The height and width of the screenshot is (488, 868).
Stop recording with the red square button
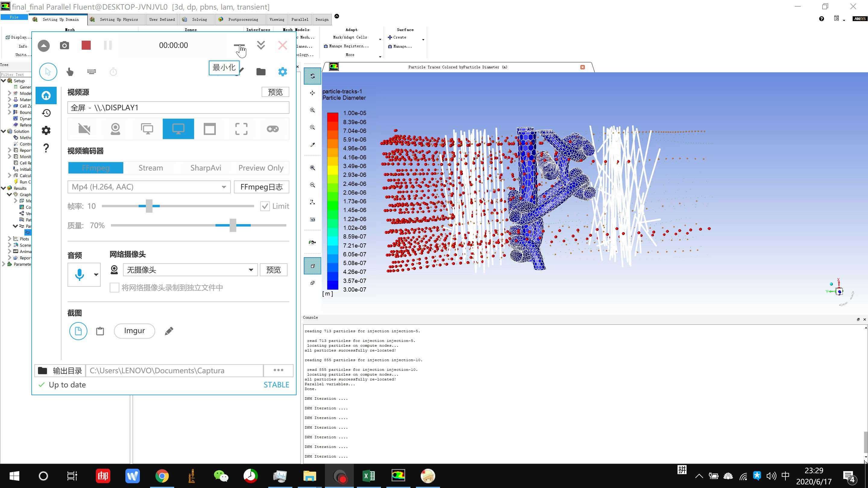click(86, 45)
